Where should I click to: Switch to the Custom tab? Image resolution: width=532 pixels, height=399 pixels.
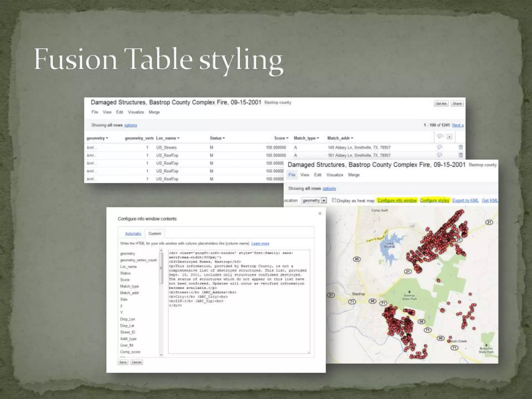point(155,234)
